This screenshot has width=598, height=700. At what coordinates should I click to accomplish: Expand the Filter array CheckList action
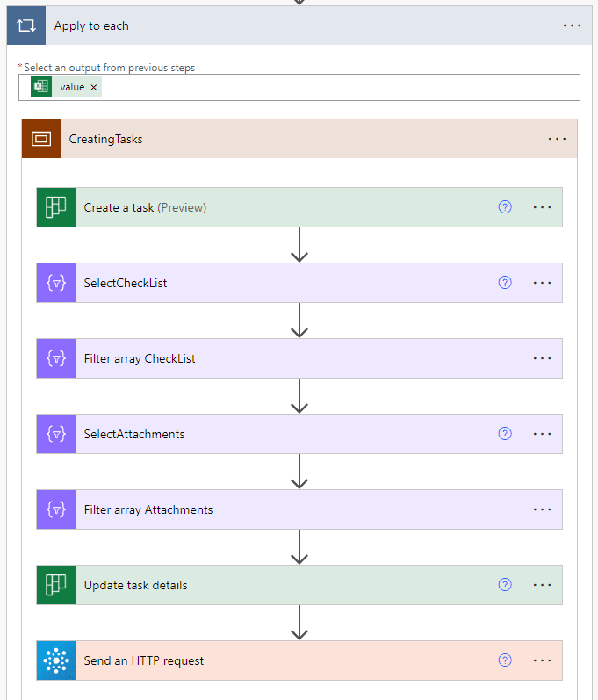263,358
